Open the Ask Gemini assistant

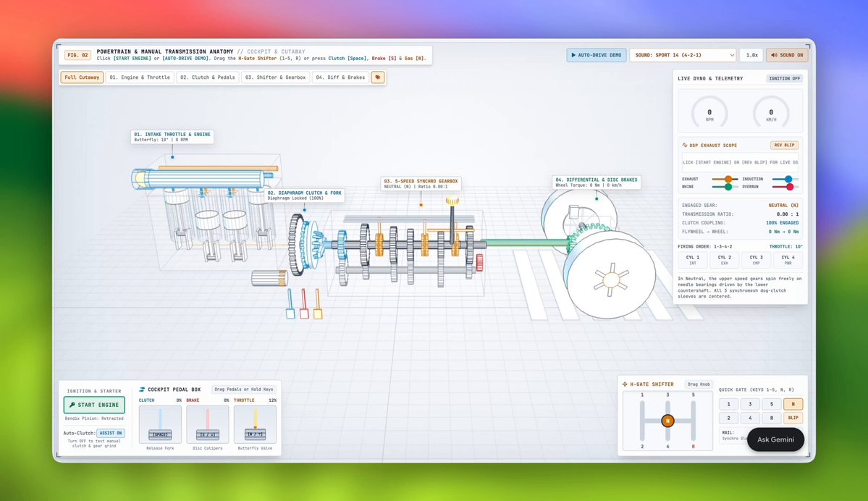point(775,439)
